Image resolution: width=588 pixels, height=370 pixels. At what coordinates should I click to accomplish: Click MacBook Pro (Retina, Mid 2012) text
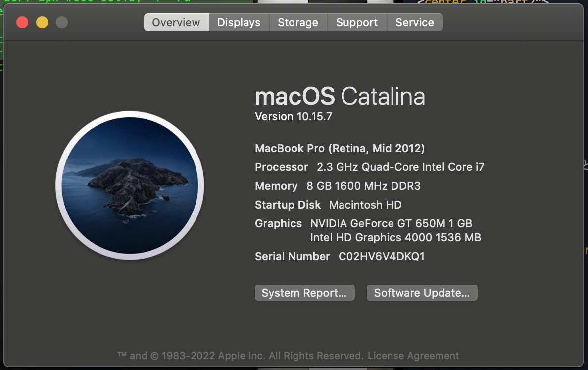[340, 148]
